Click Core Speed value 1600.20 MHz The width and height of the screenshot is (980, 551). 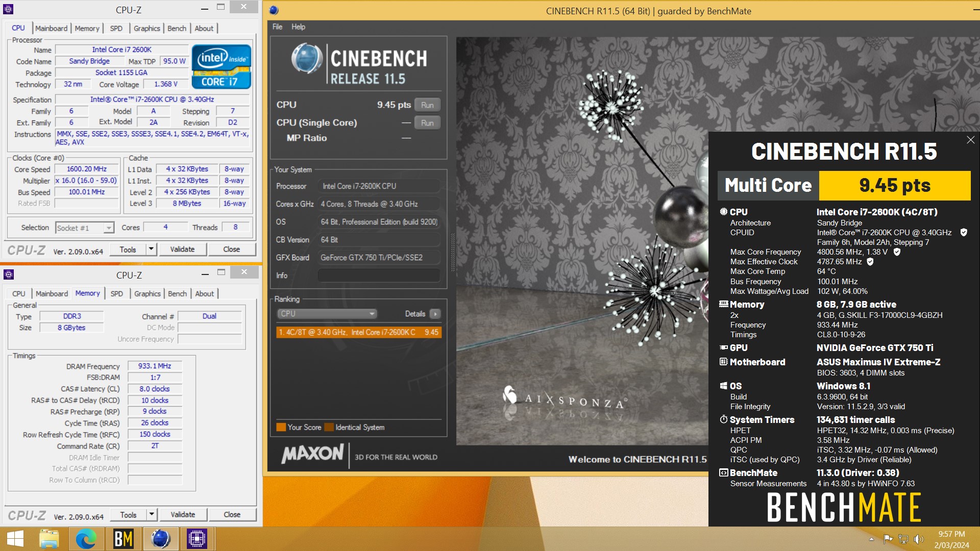(87, 169)
